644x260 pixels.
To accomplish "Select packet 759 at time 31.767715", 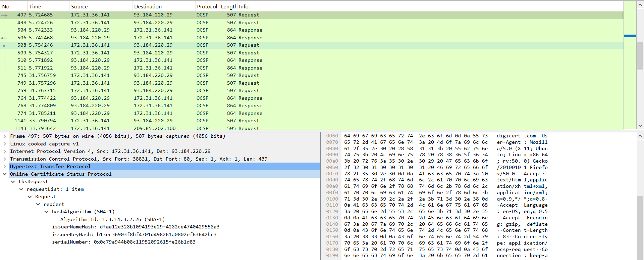I will (x=312, y=90).
